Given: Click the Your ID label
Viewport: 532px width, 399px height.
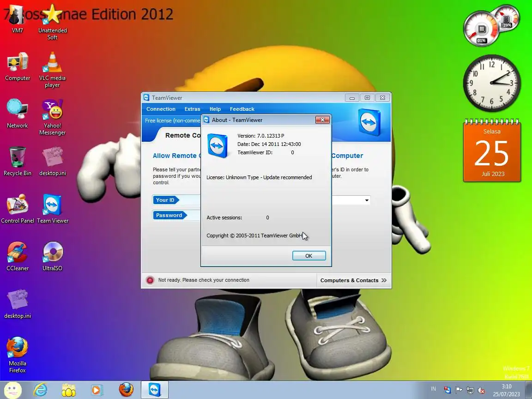Looking at the screenshot, I should tap(165, 200).
